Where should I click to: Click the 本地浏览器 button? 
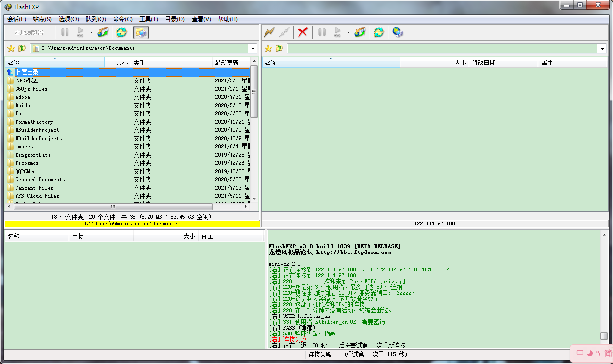pyautogui.click(x=29, y=32)
